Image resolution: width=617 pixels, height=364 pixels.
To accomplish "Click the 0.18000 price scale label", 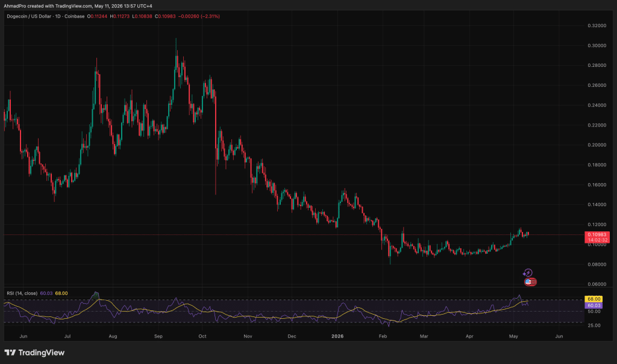I will pos(597,165).
